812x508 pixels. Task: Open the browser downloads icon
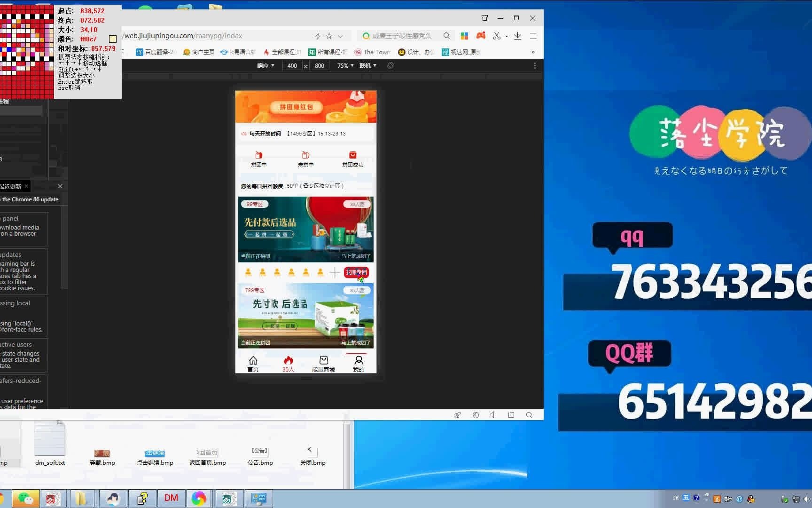[517, 36]
